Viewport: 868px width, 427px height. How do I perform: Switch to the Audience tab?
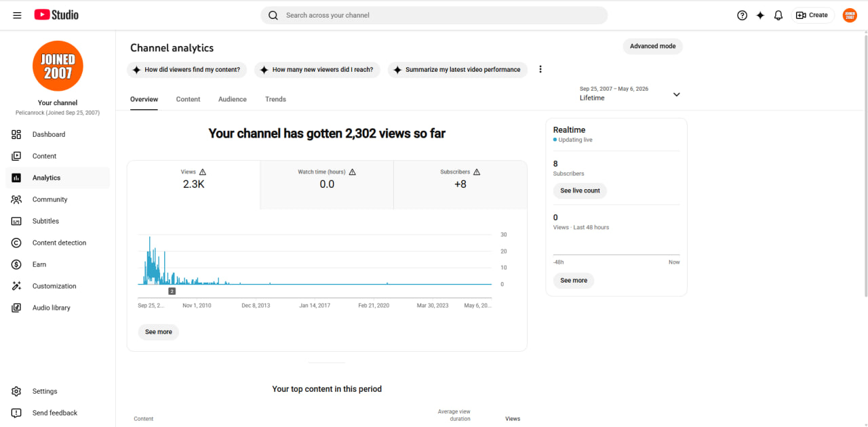[233, 99]
